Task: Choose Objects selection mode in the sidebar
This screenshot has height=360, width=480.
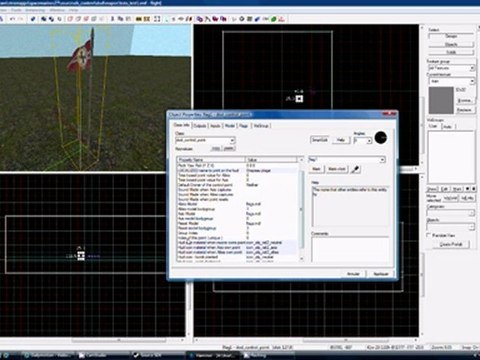Action: pyautogui.click(x=451, y=44)
